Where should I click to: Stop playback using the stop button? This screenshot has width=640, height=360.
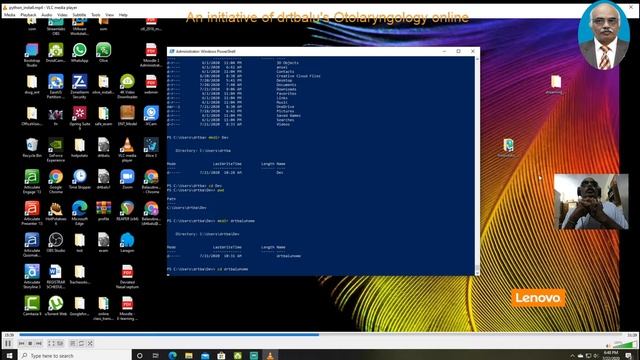(x=30, y=344)
